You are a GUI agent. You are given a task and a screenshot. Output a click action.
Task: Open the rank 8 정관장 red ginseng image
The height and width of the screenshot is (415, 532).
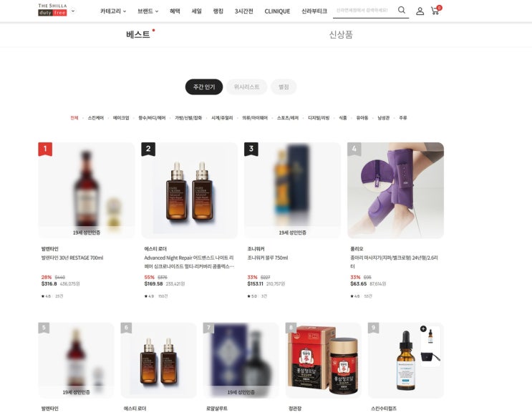pos(324,361)
